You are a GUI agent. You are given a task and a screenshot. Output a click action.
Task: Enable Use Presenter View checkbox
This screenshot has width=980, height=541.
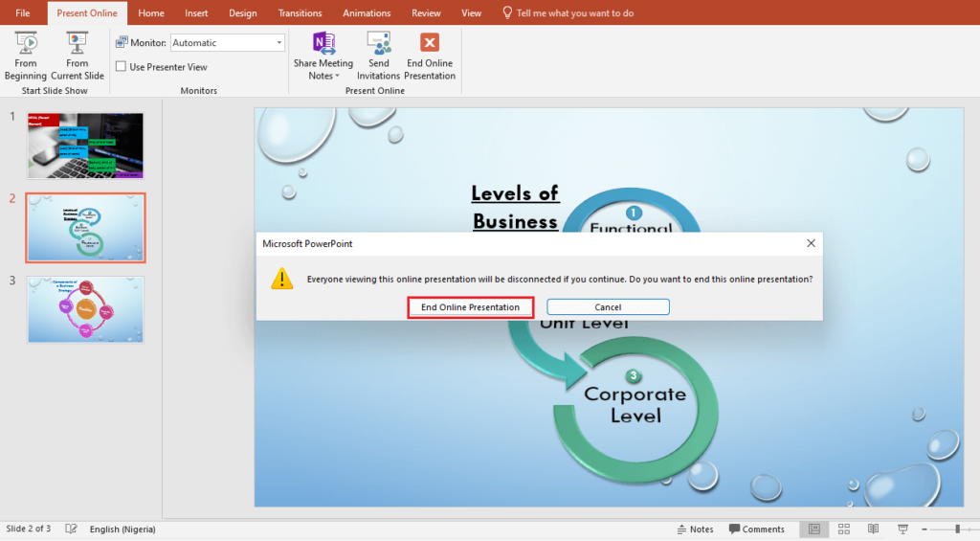pyautogui.click(x=122, y=66)
